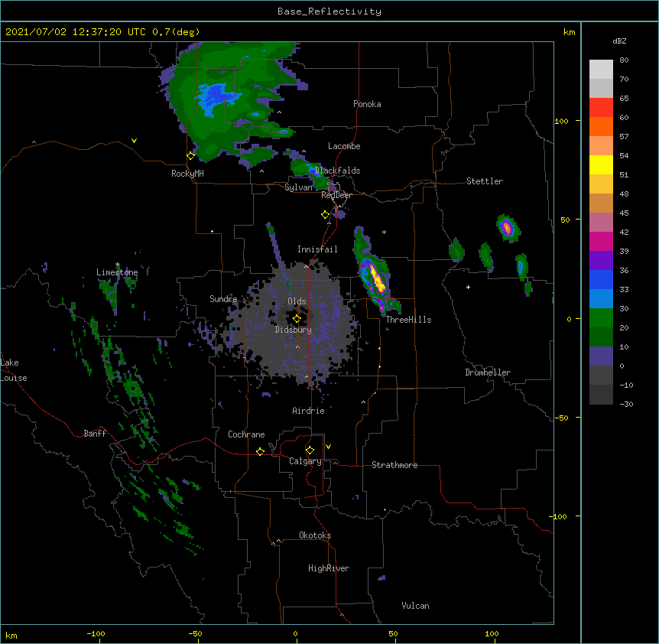Click the Cochrane label
The image size is (659, 644).
coord(246,434)
